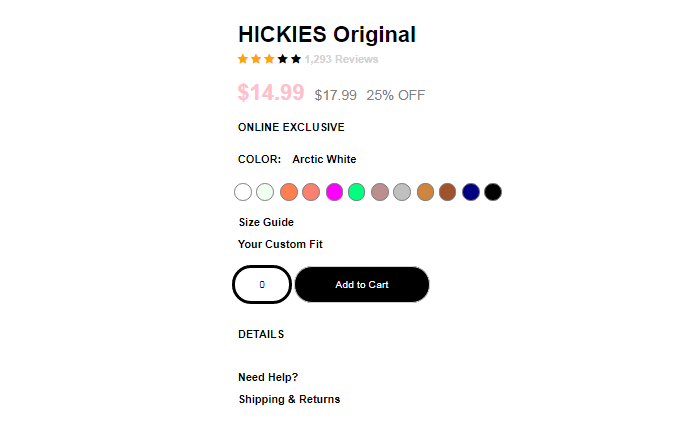Choose the tan gold color swatch
Image resolution: width=681 pixels, height=436 pixels.
click(426, 192)
